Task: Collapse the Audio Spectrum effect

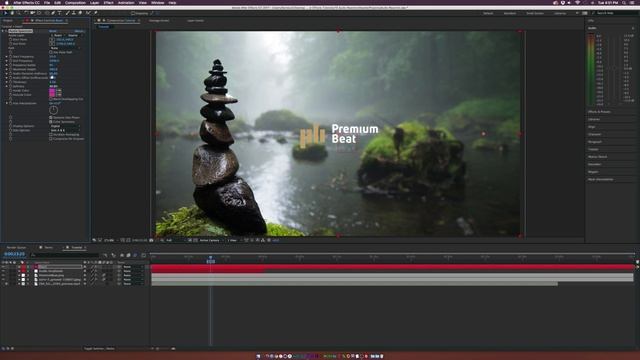Action: 2,31
